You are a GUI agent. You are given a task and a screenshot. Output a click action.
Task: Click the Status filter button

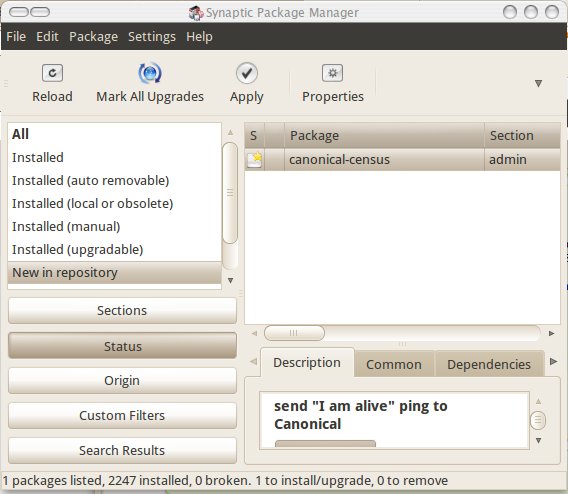(122, 346)
